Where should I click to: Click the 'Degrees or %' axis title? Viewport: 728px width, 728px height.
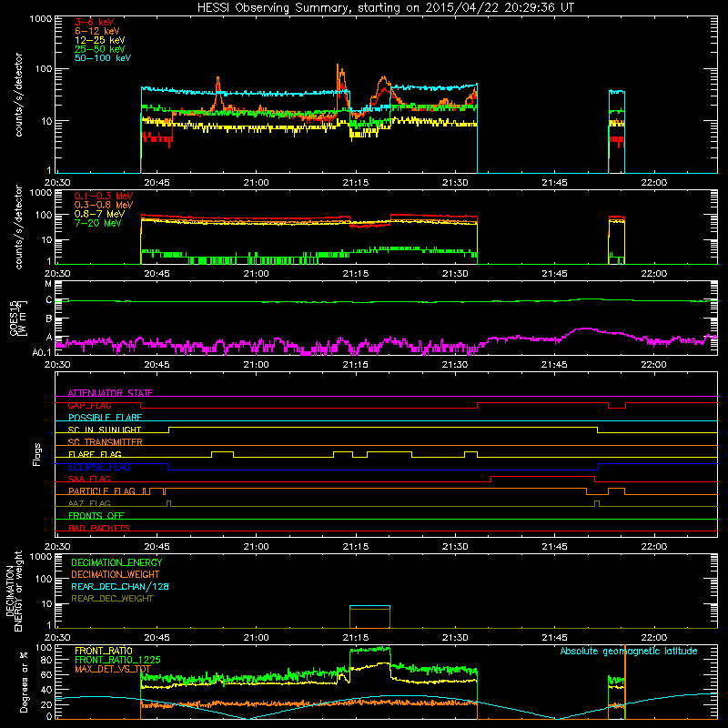[x=24, y=682]
